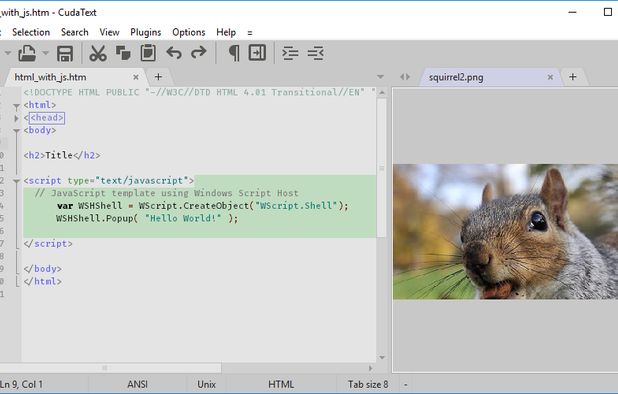
Task: Cut selection with the scissors icon
Action: point(98,53)
